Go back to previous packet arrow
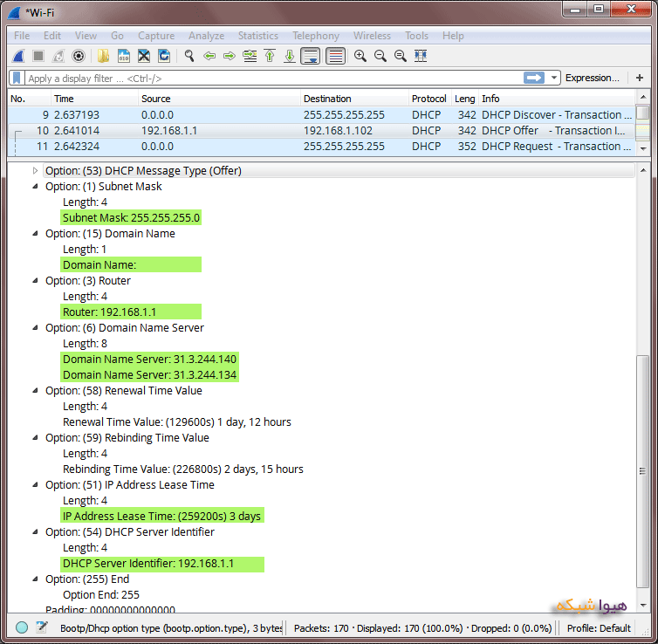 pyautogui.click(x=209, y=56)
